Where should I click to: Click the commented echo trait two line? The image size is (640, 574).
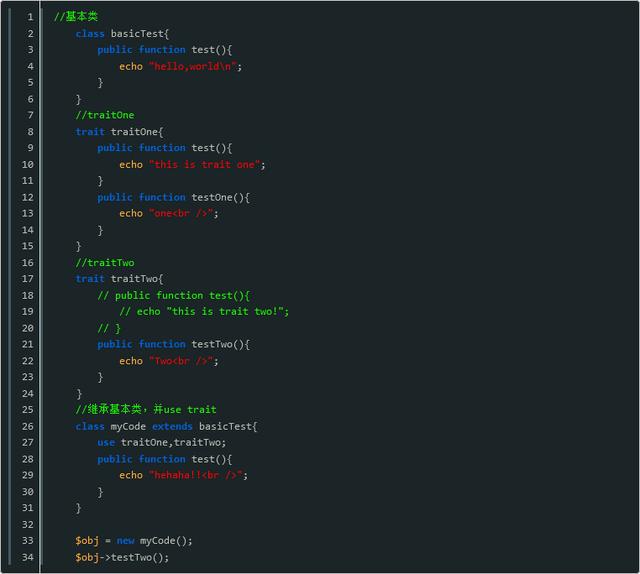204,311
